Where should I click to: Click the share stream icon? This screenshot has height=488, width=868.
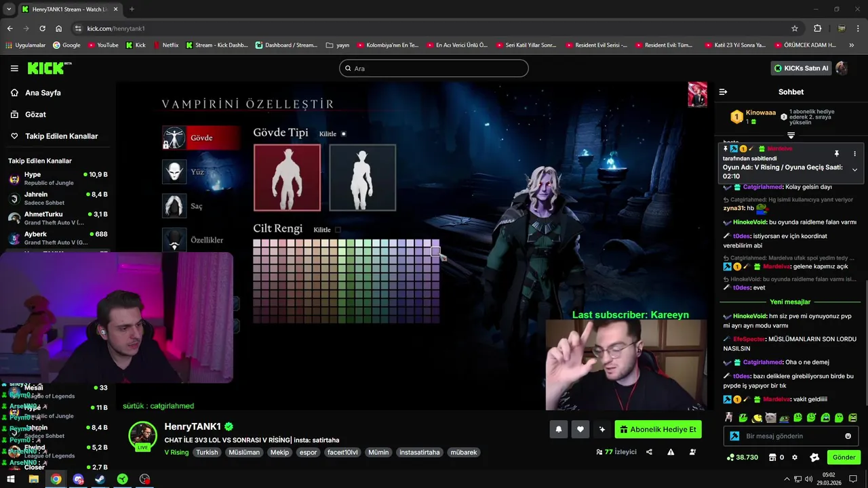pyautogui.click(x=649, y=452)
